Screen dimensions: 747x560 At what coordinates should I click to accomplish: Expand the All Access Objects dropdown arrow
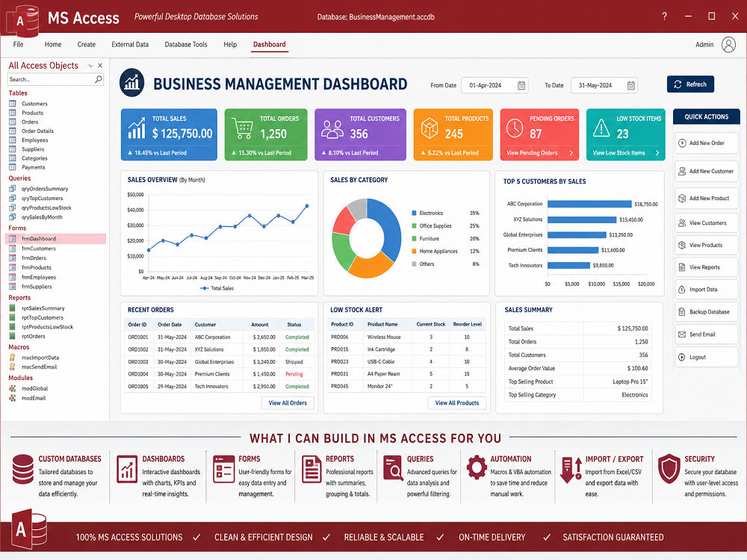[x=90, y=66]
